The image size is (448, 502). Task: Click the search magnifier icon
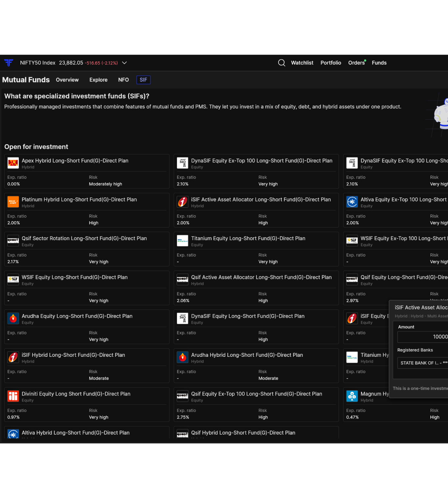[281, 63]
